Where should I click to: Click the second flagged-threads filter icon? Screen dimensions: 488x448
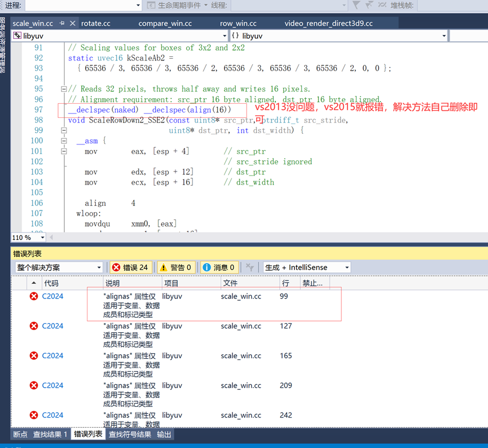pos(369,5)
